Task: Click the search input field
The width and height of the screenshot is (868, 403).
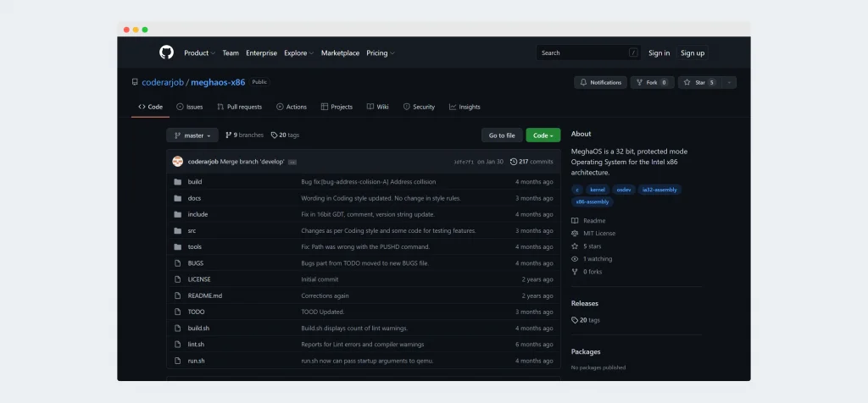Action: pyautogui.click(x=588, y=53)
